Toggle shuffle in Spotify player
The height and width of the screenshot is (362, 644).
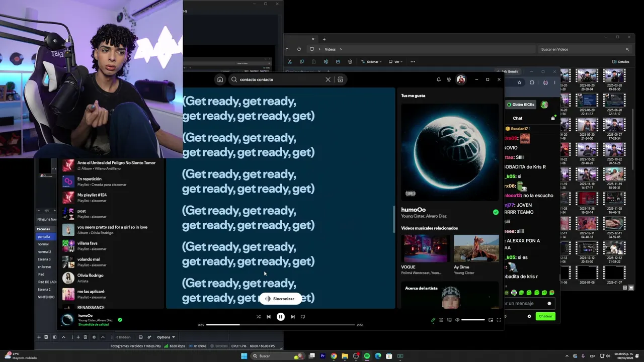259,317
